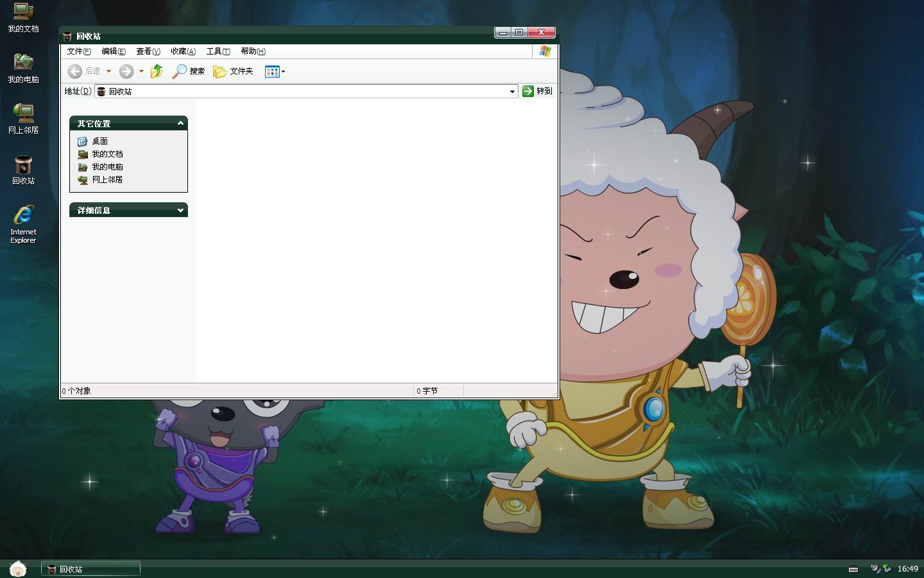Expand the address bar dropdown
The height and width of the screenshot is (578, 924).
(512, 92)
